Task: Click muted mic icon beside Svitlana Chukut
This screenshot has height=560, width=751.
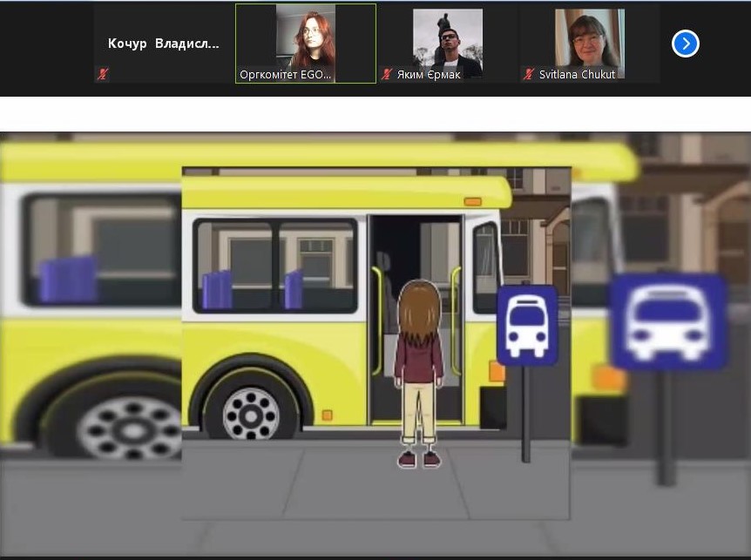Action: tap(529, 74)
